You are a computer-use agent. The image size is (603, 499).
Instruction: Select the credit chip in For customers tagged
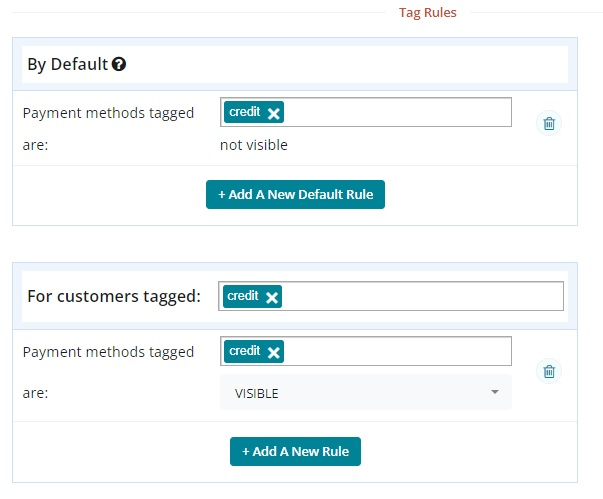point(243,297)
